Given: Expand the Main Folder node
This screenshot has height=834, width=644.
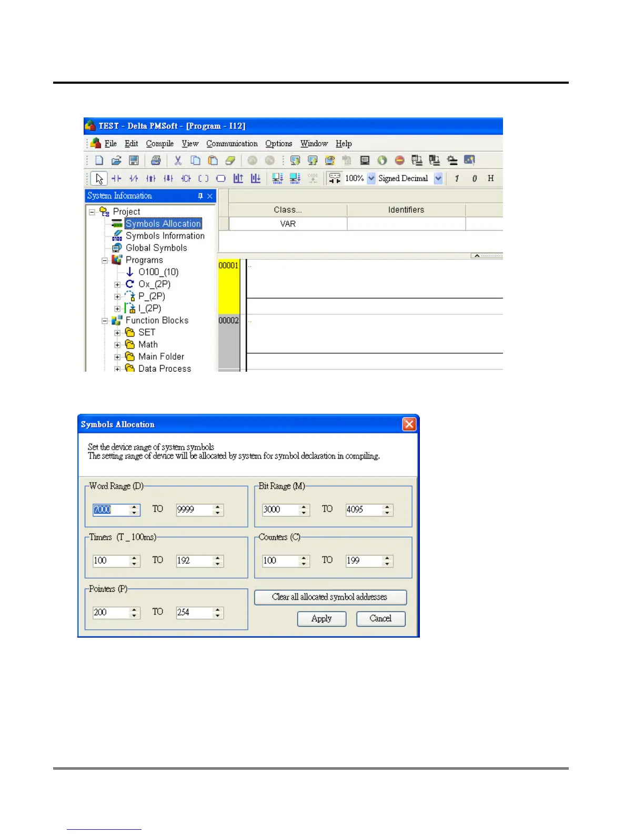Looking at the screenshot, I should [x=117, y=357].
